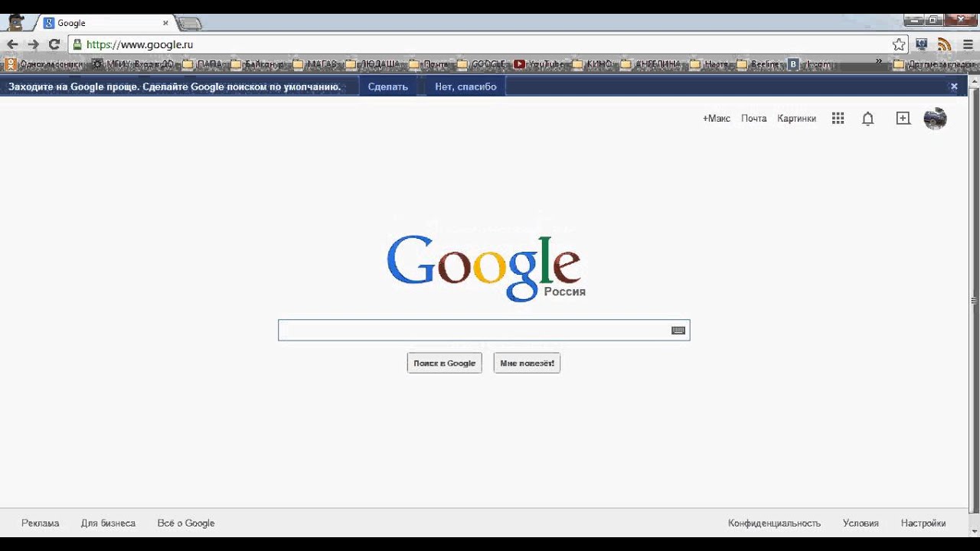Expand the АНГЕЛИНА bookmarks folder
The image size is (980, 551).
click(x=652, y=64)
